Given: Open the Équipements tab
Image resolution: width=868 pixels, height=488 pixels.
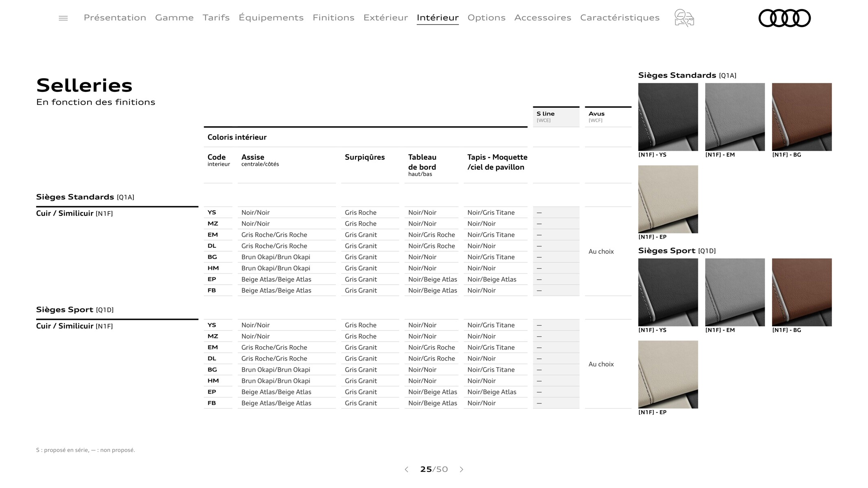Looking at the screenshot, I should coord(271,17).
